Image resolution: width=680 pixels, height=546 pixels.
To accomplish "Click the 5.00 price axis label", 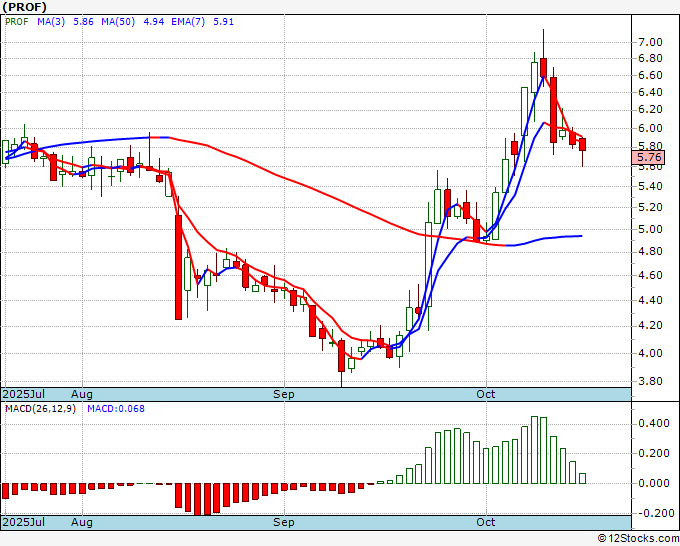I will pos(650,229).
